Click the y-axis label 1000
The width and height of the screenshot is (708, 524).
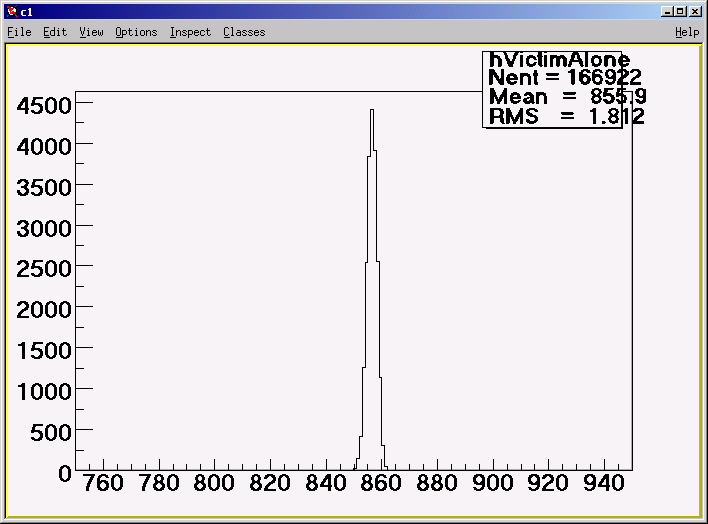pos(44,392)
